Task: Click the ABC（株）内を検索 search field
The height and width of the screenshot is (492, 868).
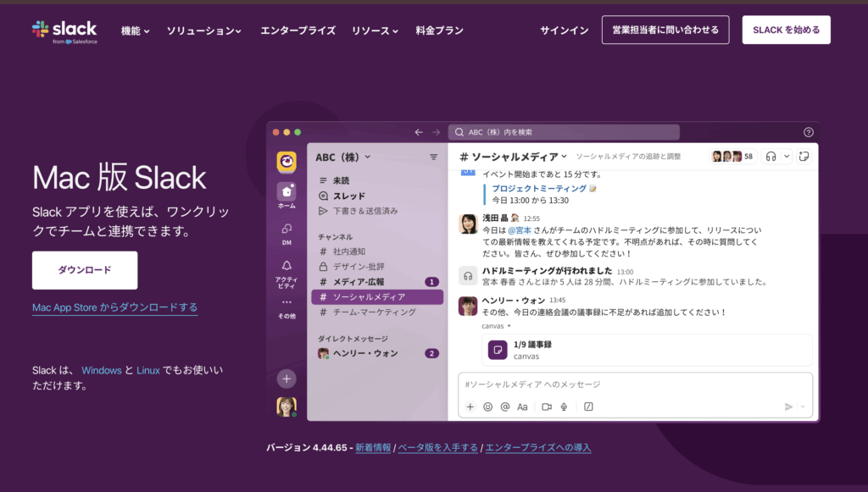Action: 564,132
